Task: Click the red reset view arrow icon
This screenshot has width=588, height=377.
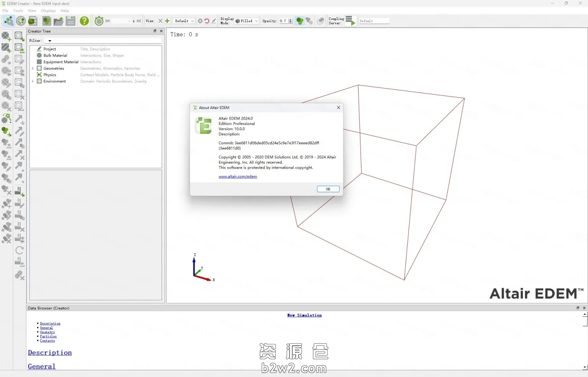Action: [x=207, y=21]
